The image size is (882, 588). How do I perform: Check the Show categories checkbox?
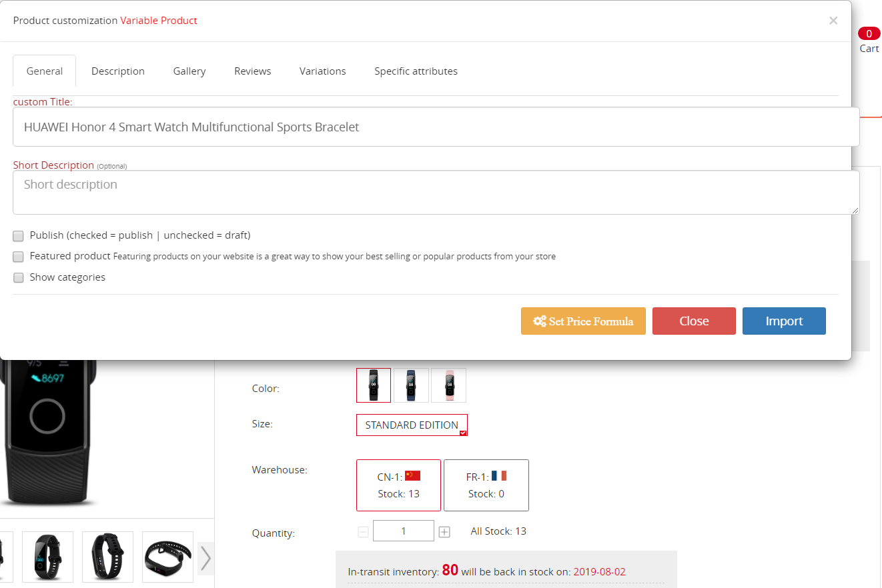point(19,277)
